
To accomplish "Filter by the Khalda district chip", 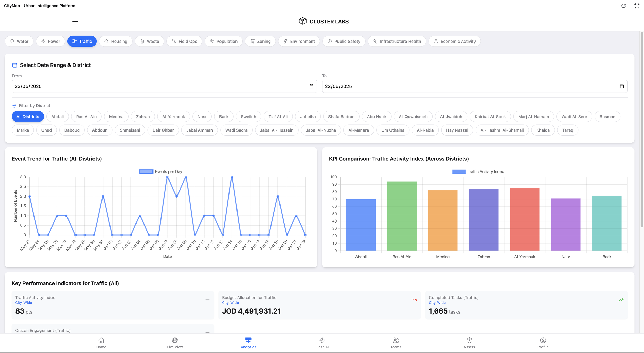I will [x=543, y=130].
